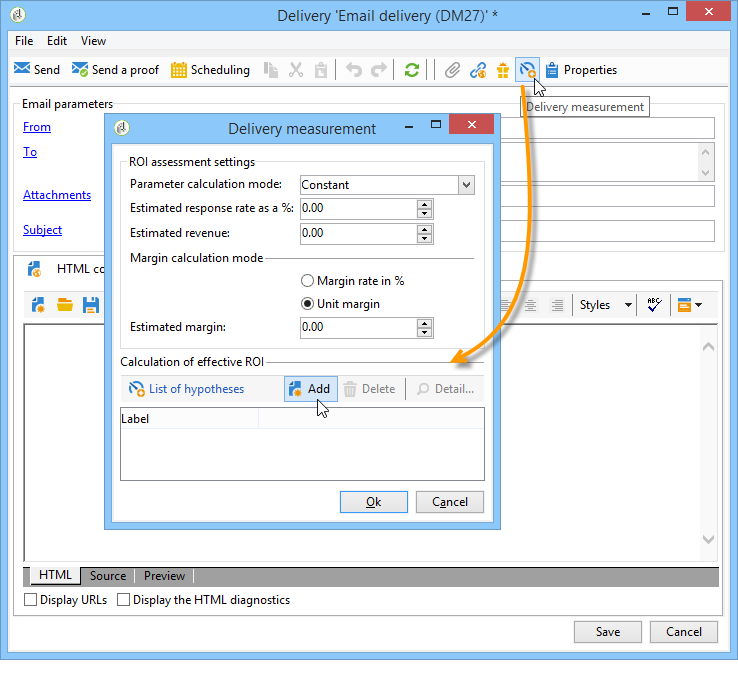Click the green Refresh icon
This screenshot has width=738, height=675.
click(412, 70)
